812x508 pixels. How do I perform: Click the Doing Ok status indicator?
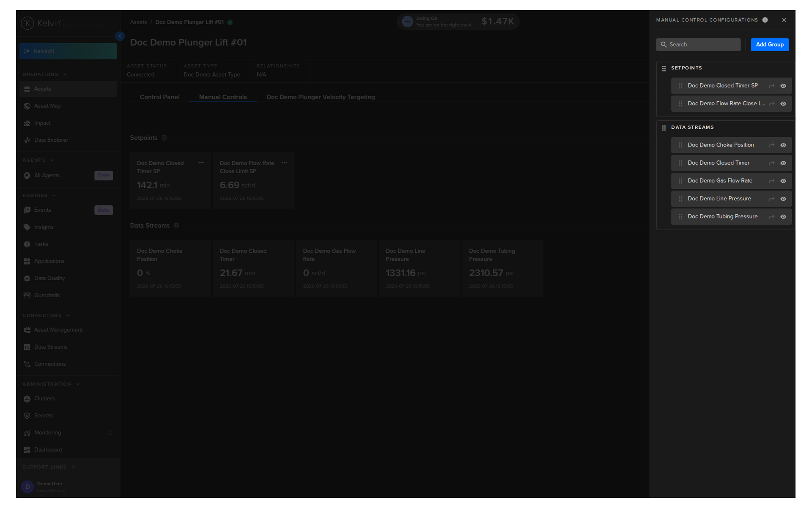[458, 22]
